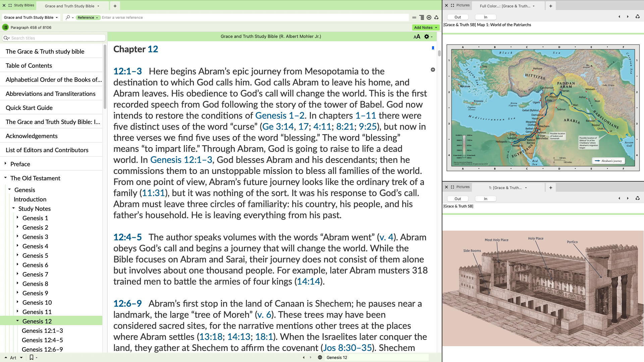
Task: Expand the Genesis 1 node
Action: point(17,218)
